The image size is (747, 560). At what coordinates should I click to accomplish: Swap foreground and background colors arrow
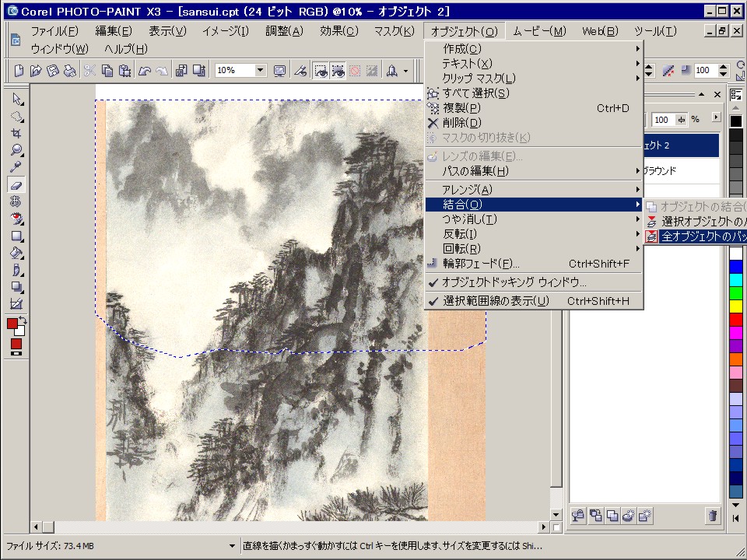pos(23,320)
